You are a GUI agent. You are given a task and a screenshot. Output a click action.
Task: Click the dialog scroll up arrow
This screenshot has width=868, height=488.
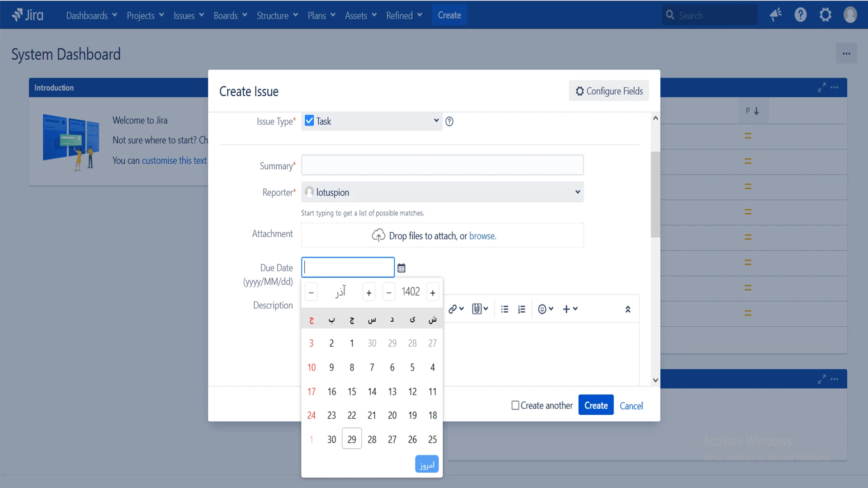[x=656, y=118]
